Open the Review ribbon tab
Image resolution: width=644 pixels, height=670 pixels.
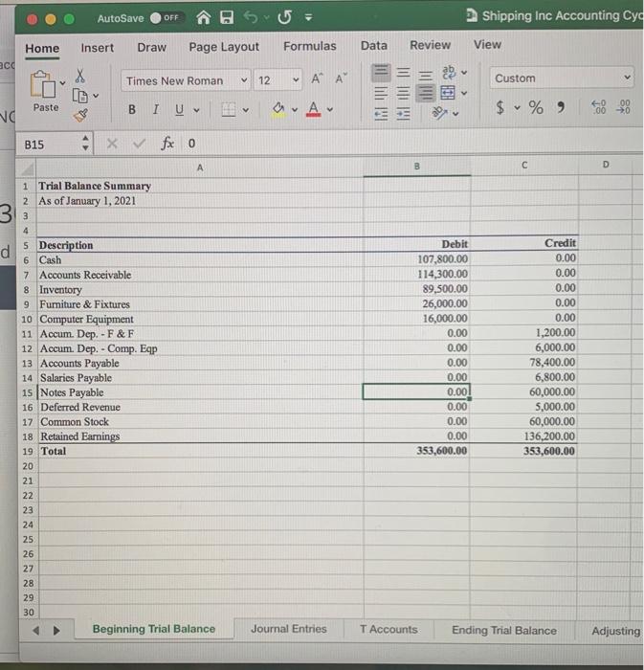pyautogui.click(x=430, y=45)
